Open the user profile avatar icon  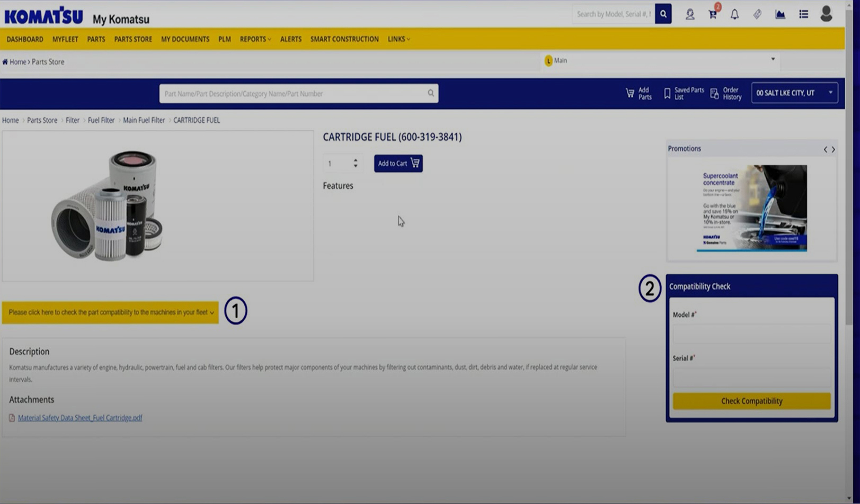pos(826,14)
